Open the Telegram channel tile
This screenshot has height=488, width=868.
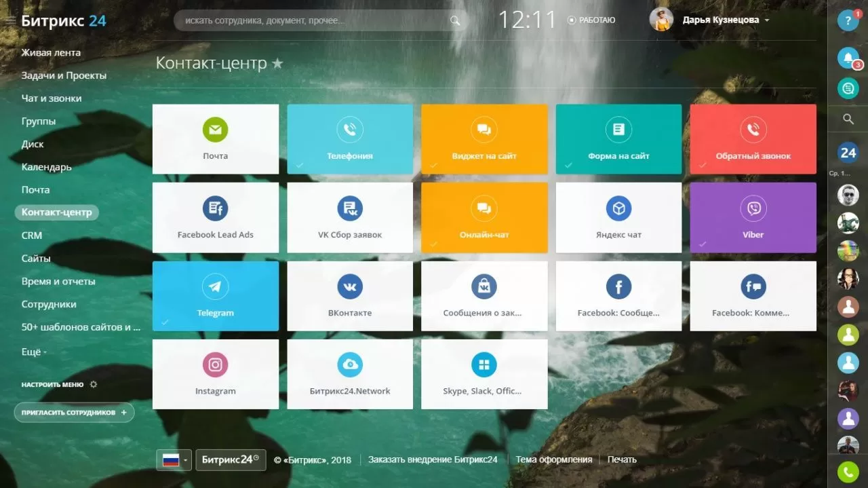click(215, 296)
